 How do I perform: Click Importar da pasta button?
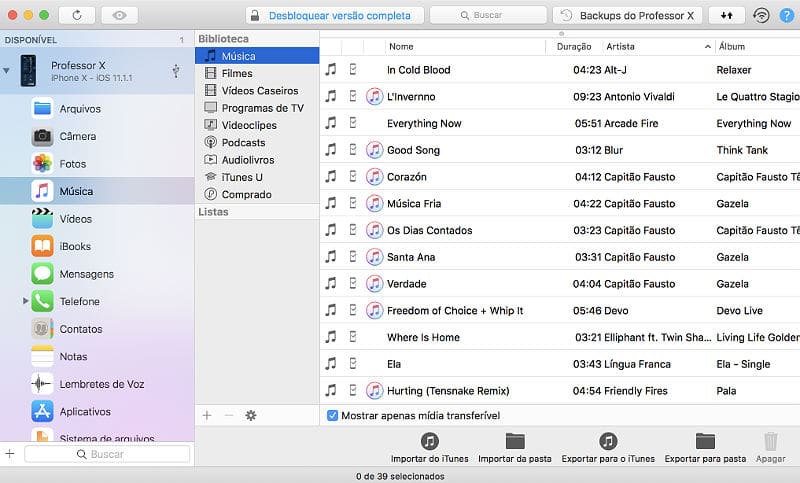[515, 448]
